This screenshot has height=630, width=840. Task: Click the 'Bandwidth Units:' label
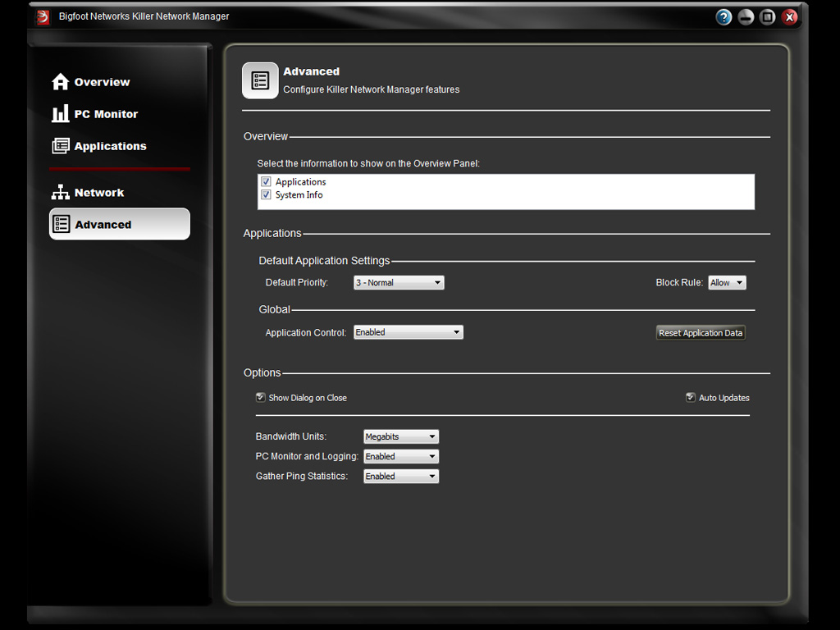point(291,436)
